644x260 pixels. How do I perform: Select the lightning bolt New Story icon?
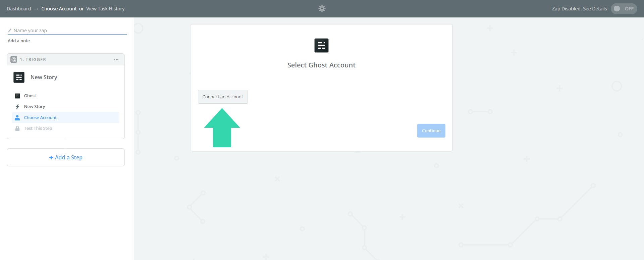tap(17, 107)
